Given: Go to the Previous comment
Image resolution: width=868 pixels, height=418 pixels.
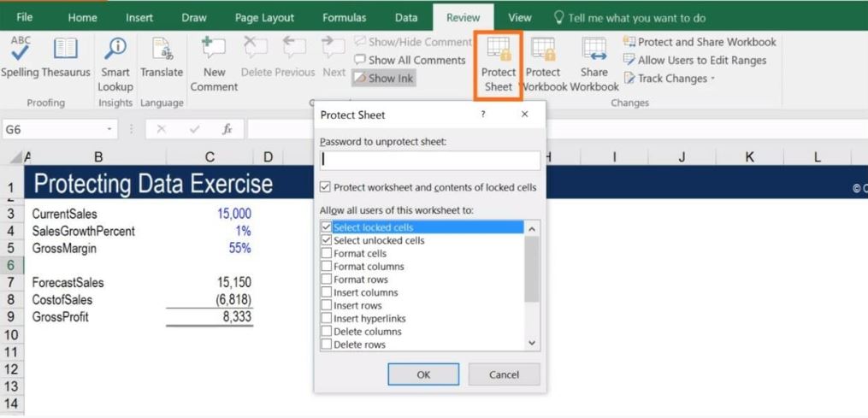Looking at the screenshot, I should click(x=294, y=57).
